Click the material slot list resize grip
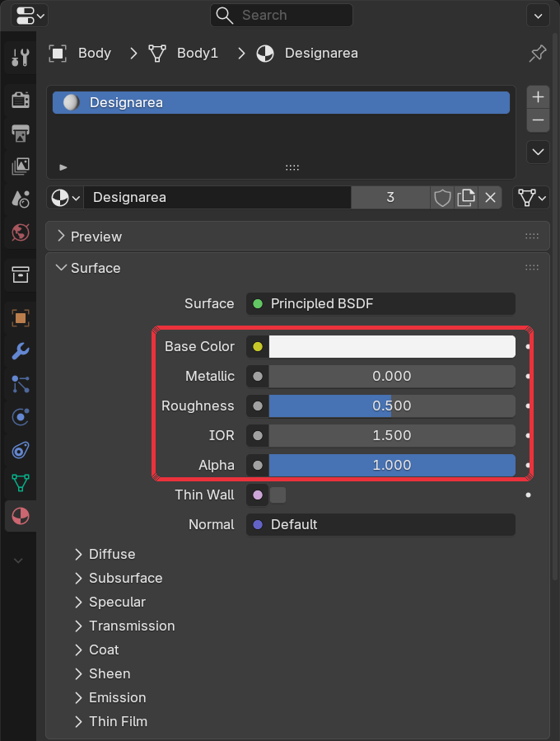This screenshot has width=560, height=741. point(292,167)
